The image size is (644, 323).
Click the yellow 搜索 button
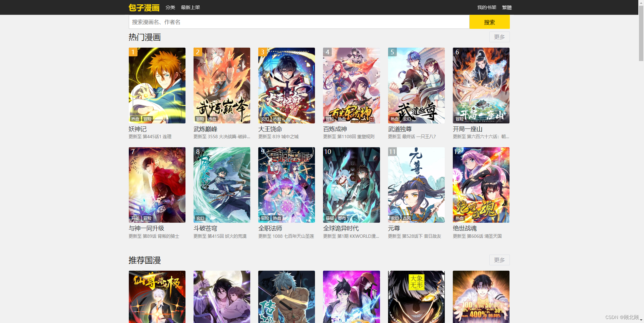(x=489, y=22)
